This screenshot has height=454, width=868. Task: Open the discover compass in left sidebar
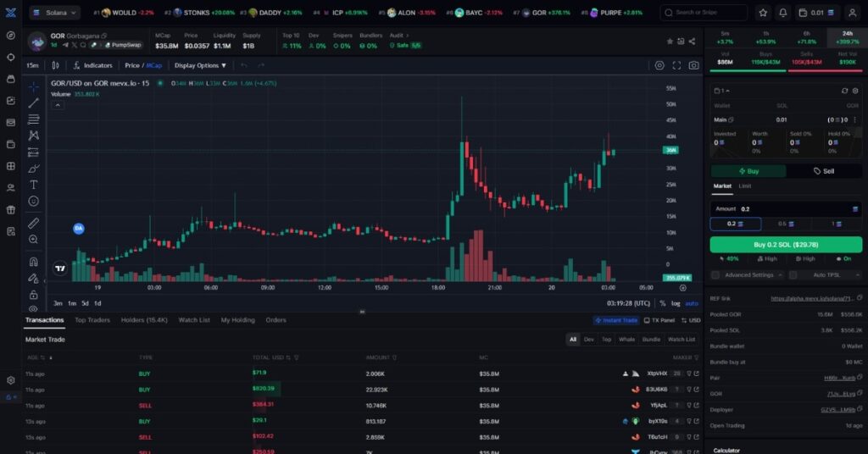(10, 36)
